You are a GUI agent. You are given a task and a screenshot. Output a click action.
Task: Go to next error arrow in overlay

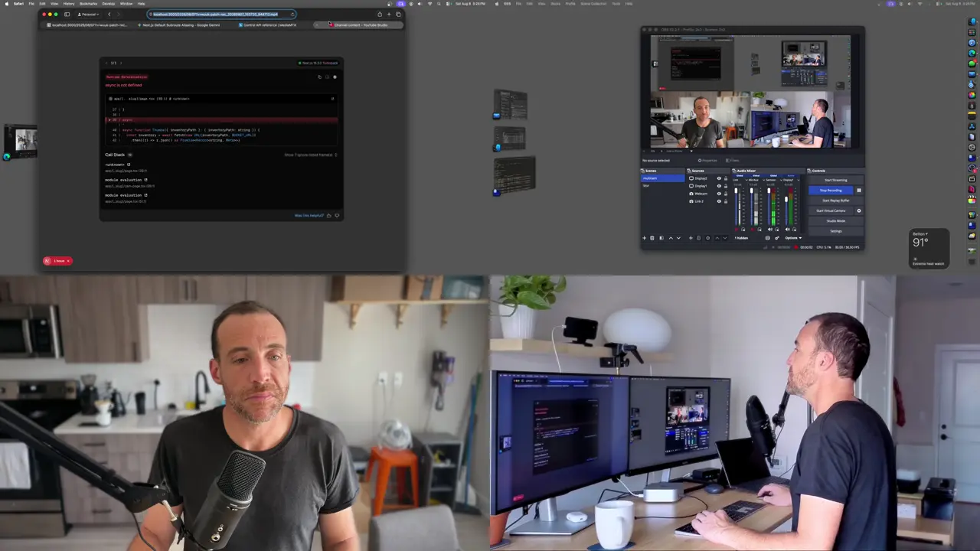[121, 63]
